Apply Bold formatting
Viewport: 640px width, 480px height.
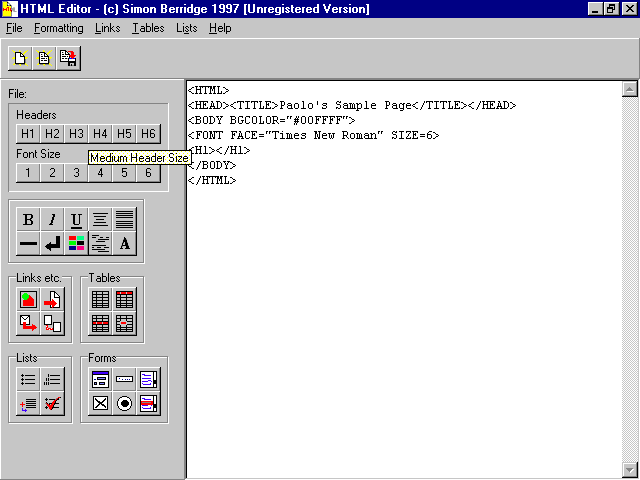coord(28,220)
